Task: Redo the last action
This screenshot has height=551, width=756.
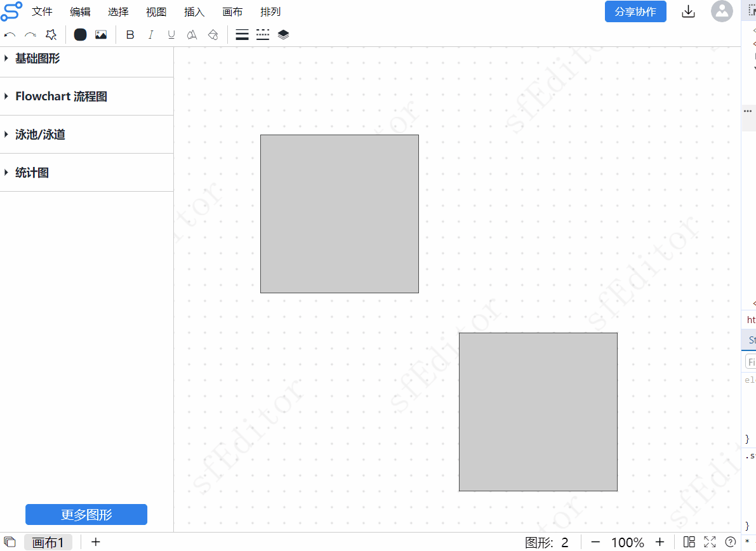Action: [30, 35]
